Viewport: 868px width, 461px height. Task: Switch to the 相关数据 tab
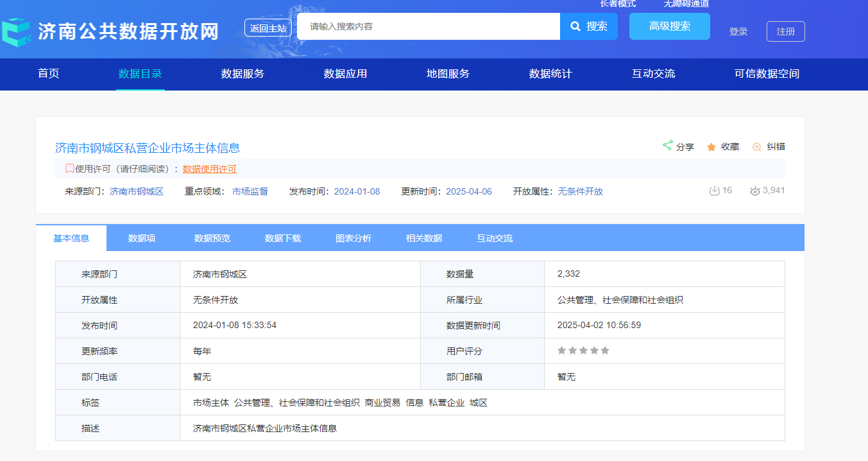click(424, 238)
